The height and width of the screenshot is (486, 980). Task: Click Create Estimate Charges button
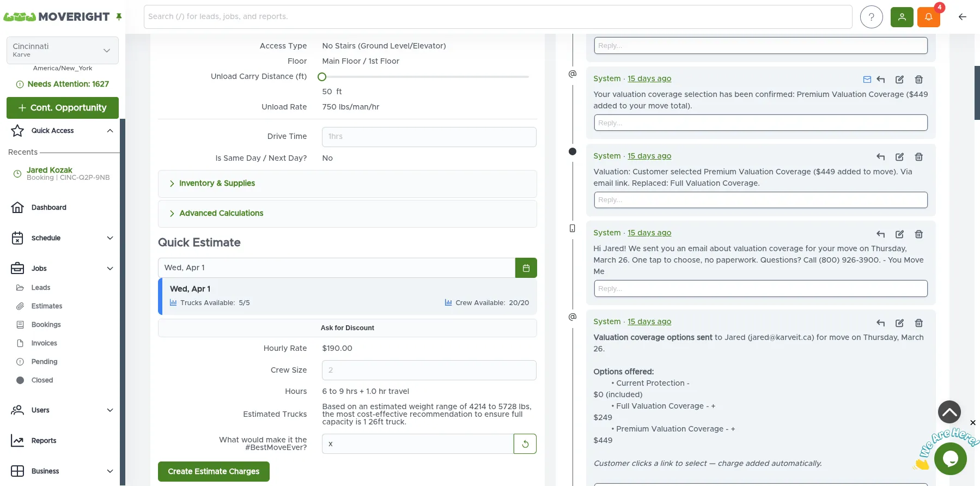pos(214,472)
